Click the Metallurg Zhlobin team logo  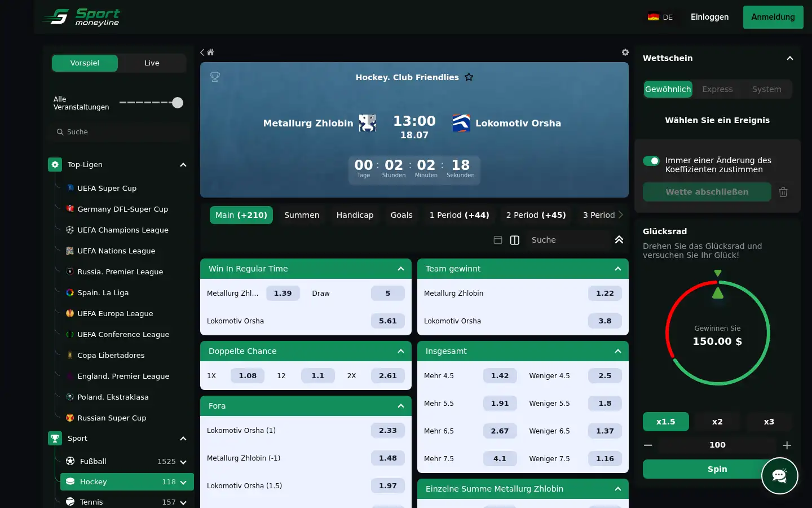point(368,123)
